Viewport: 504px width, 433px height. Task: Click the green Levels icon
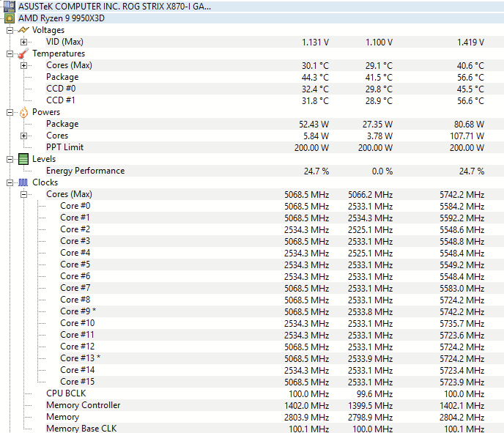point(23,159)
